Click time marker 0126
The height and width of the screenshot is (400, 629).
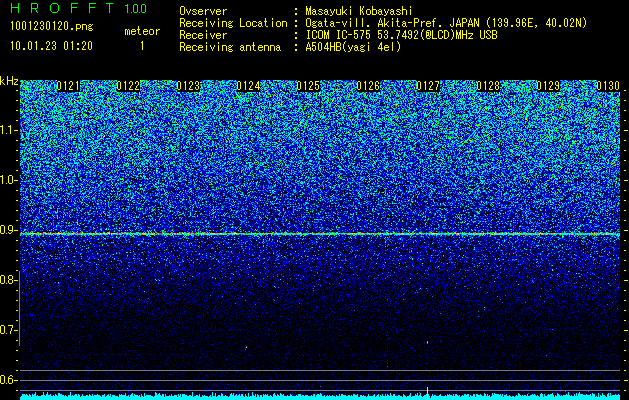point(368,86)
